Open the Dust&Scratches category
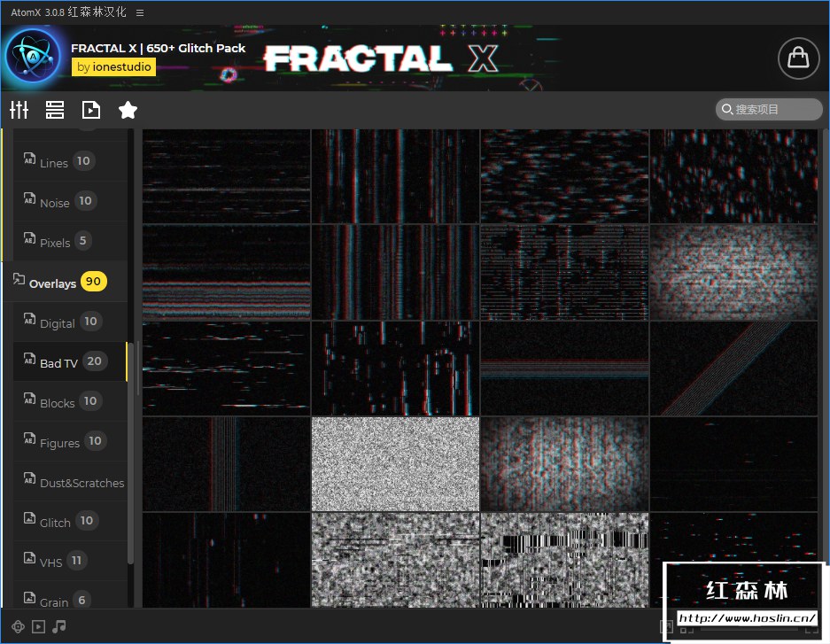This screenshot has width=830, height=644. pyautogui.click(x=70, y=482)
